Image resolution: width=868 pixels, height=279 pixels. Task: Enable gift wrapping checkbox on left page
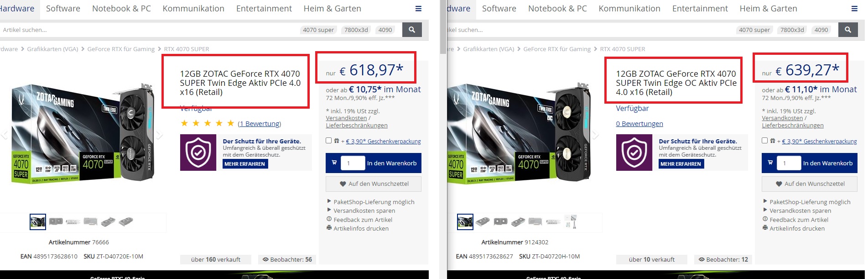[328, 141]
